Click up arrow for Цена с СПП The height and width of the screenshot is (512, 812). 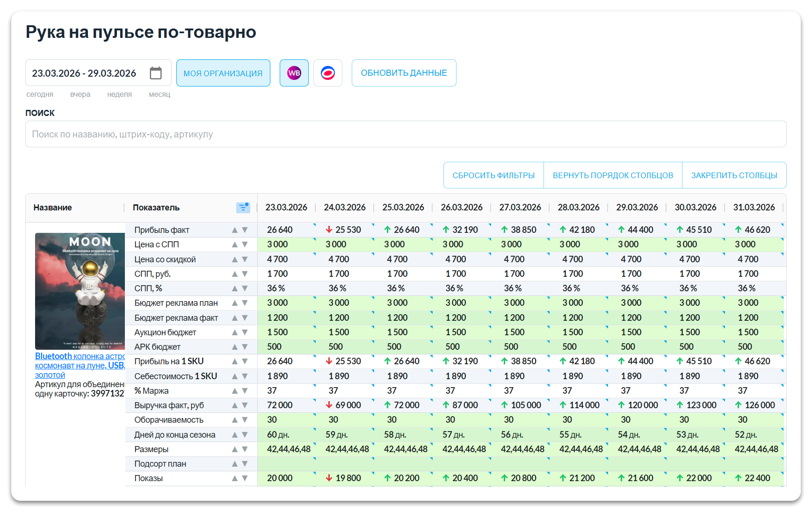235,245
